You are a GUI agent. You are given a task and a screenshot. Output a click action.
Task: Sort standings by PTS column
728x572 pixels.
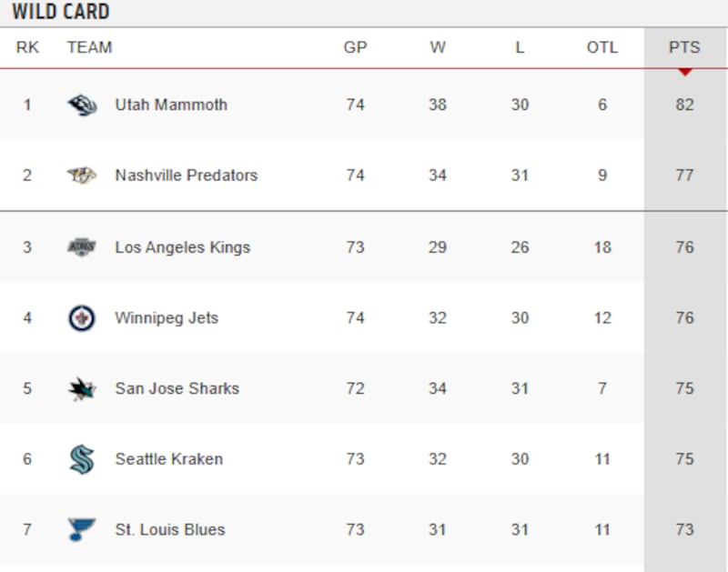pyautogui.click(x=684, y=47)
